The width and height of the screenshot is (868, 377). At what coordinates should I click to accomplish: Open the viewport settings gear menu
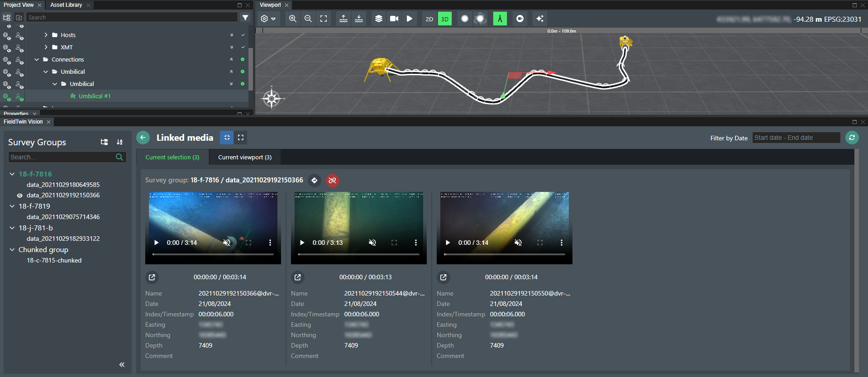(268, 19)
